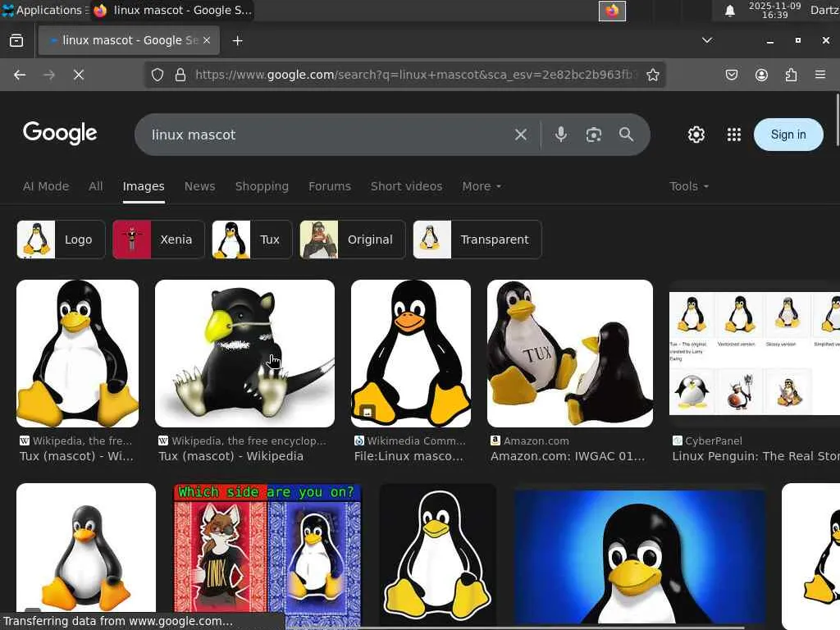This screenshot has width=840, height=630.
Task: Open 'Tux (mascot) - Wikipedia' link
Action: tap(231, 456)
